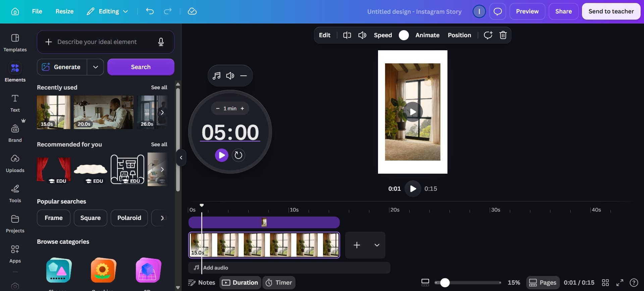Open the help question mark icon
644x291 pixels.
634,283
